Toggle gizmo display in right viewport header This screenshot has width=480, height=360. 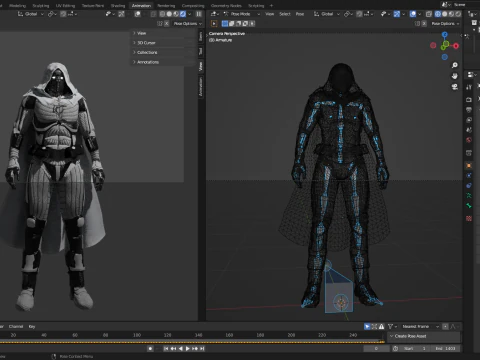(397, 14)
